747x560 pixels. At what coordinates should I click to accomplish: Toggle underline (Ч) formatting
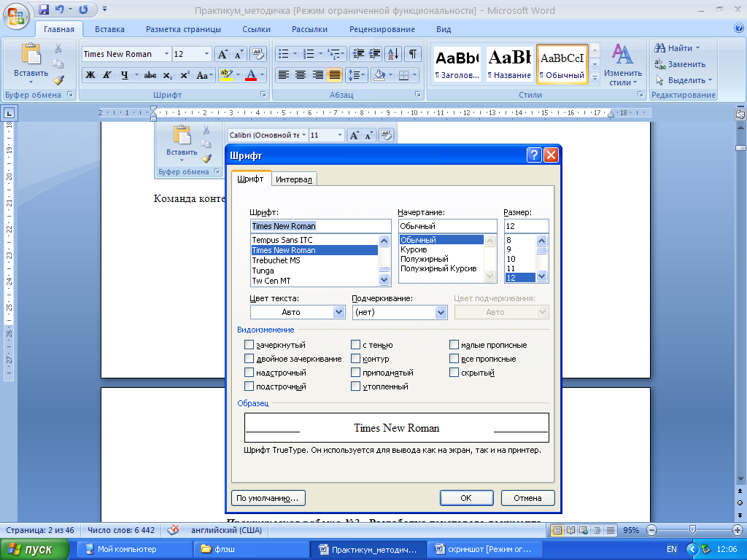pyautogui.click(x=124, y=75)
